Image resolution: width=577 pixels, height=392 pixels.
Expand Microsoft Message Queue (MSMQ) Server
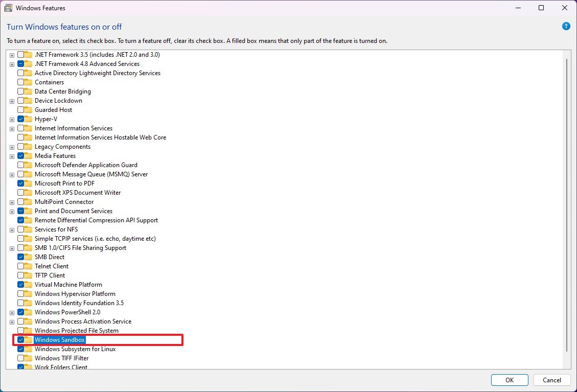[x=12, y=175]
